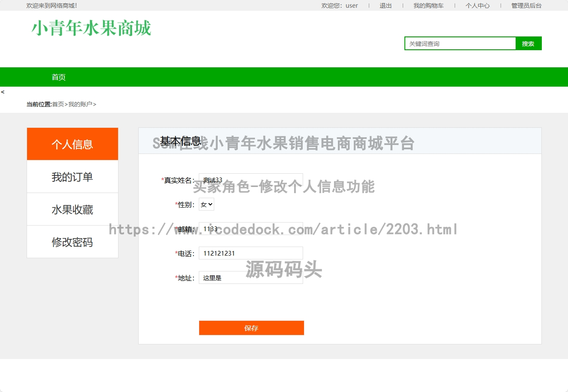This screenshot has width=568, height=392.
Task: Select the 个人信息 sidebar tab
Action: (73, 144)
